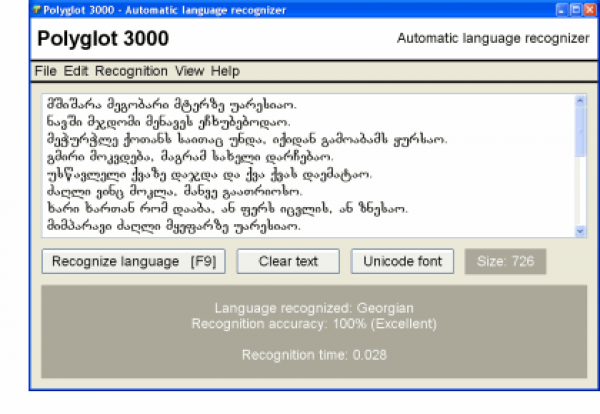
Task: Click the scroll up arrow of text area
Action: [580, 101]
